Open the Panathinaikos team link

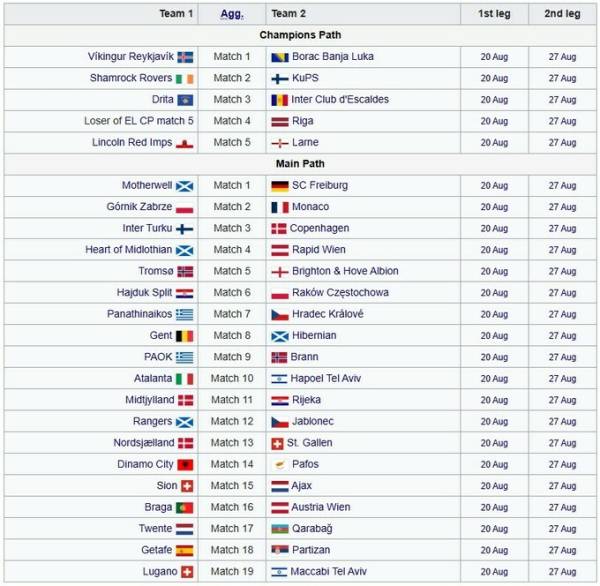click(140, 314)
